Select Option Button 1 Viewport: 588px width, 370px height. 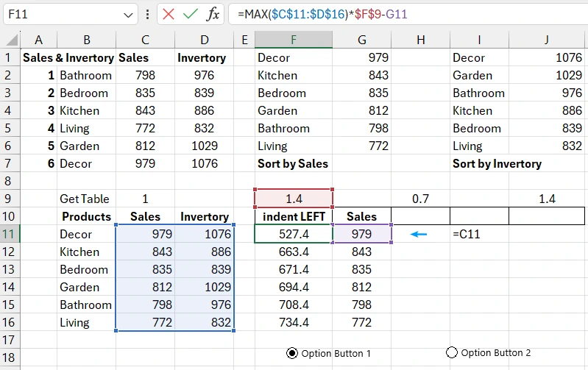pyautogui.click(x=292, y=353)
